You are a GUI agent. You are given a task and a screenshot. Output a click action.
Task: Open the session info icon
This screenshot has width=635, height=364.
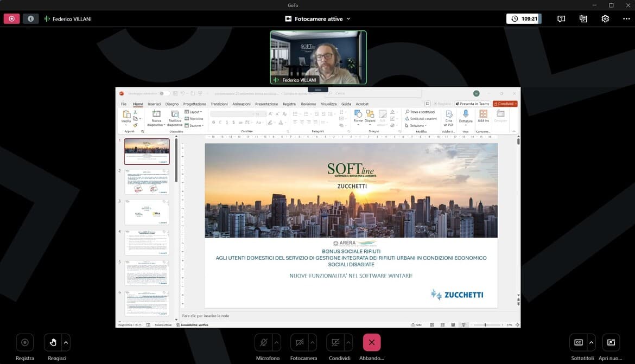click(x=30, y=19)
